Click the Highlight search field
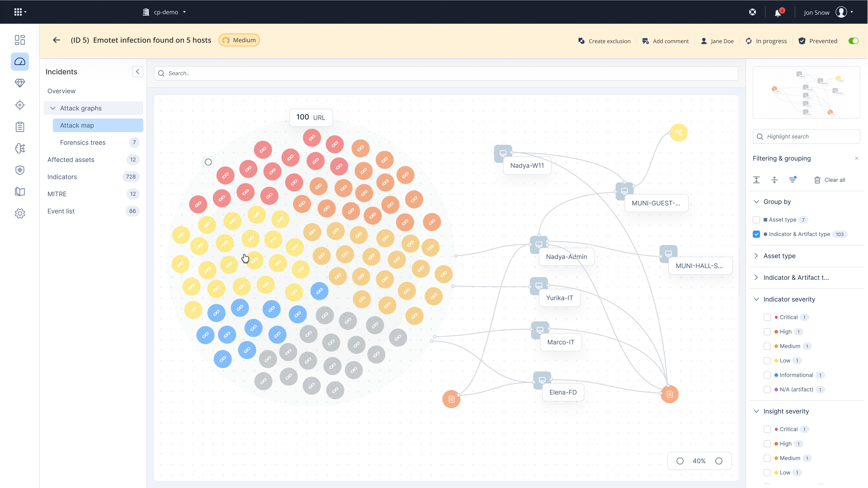The height and width of the screenshot is (488, 868). coord(806,136)
